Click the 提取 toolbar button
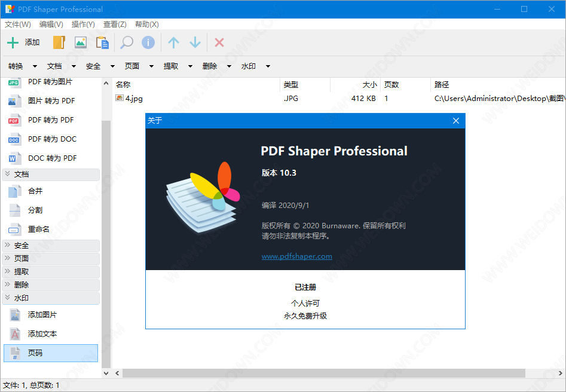Screen dimensions: 566x392 pos(171,66)
